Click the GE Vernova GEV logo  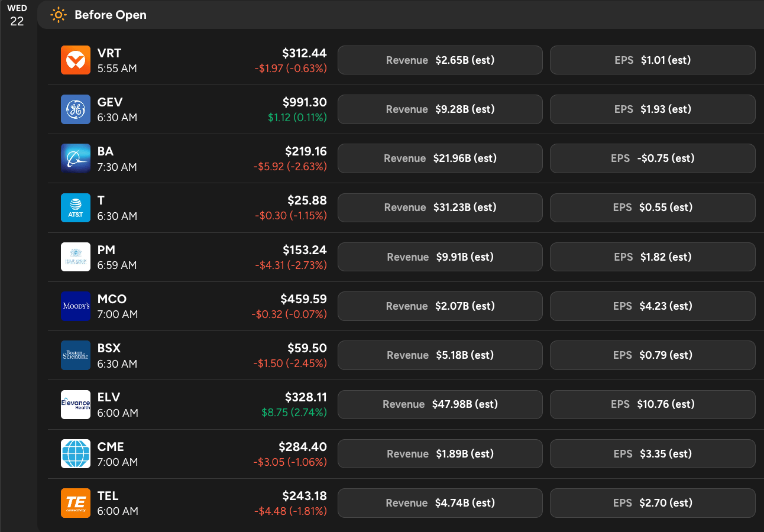[x=76, y=109]
